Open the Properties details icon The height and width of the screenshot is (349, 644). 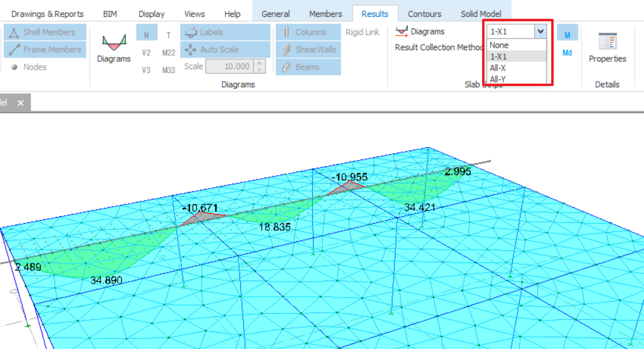click(607, 48)
